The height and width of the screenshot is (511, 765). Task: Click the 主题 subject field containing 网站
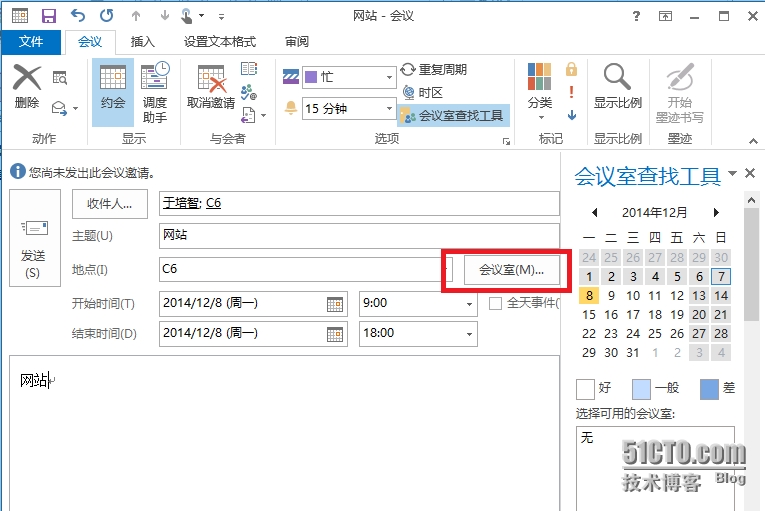tap(359, 236)
